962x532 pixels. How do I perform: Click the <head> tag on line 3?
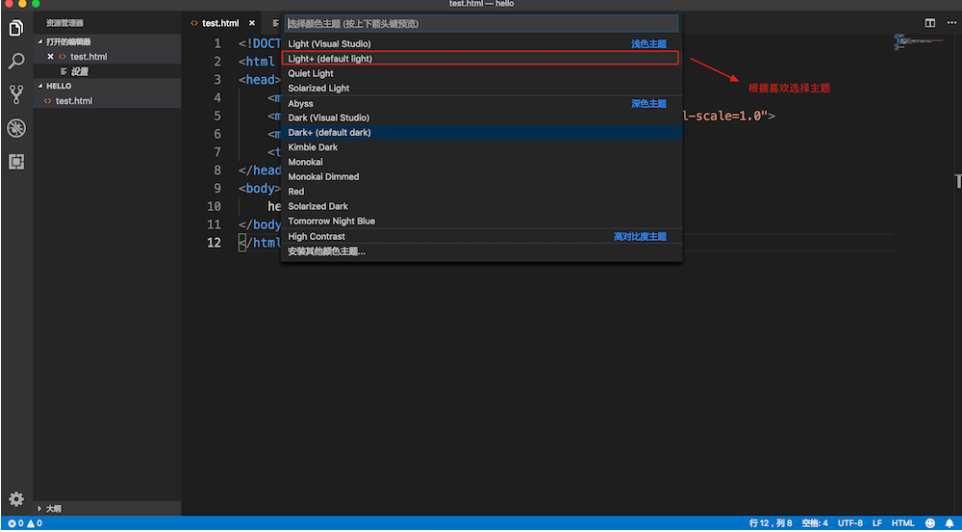[260, 80]
